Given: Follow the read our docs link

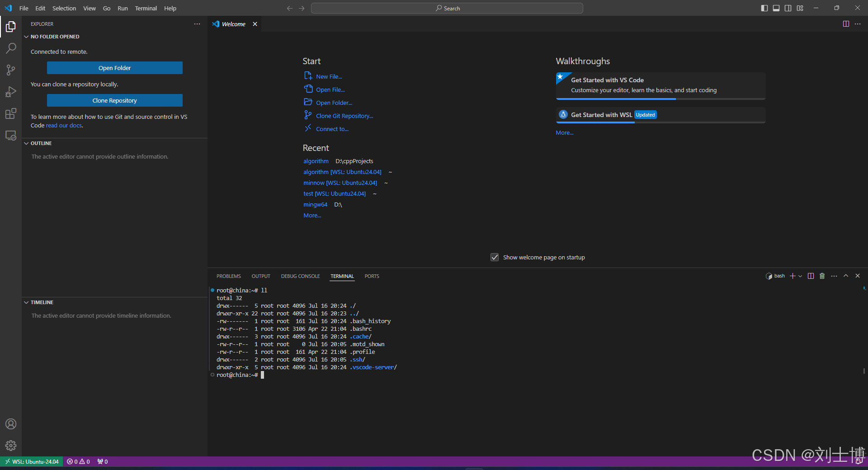Looking at the screenshot, I should pos(64,126).
